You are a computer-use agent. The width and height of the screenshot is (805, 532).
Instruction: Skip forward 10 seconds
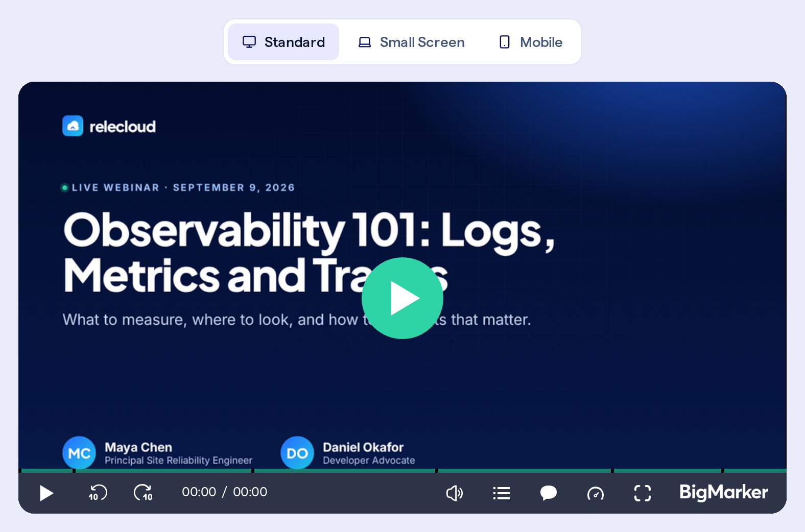coord(143,493)
